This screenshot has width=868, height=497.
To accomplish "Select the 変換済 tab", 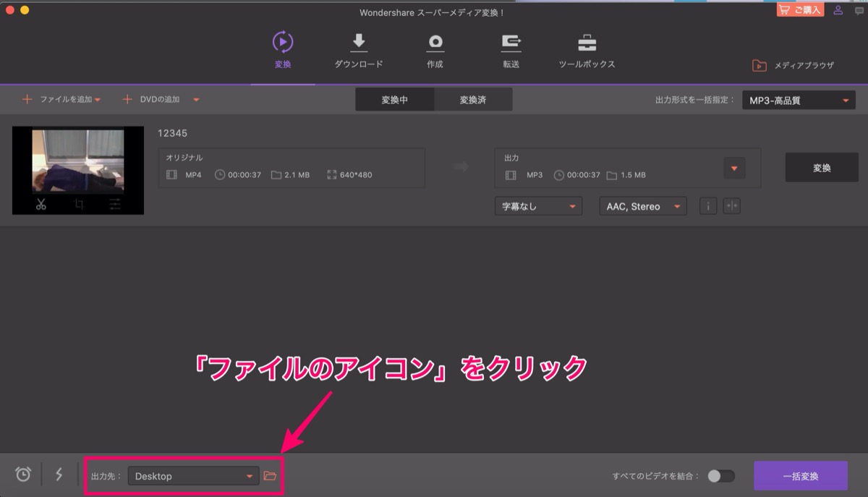I will pos(473,100).
